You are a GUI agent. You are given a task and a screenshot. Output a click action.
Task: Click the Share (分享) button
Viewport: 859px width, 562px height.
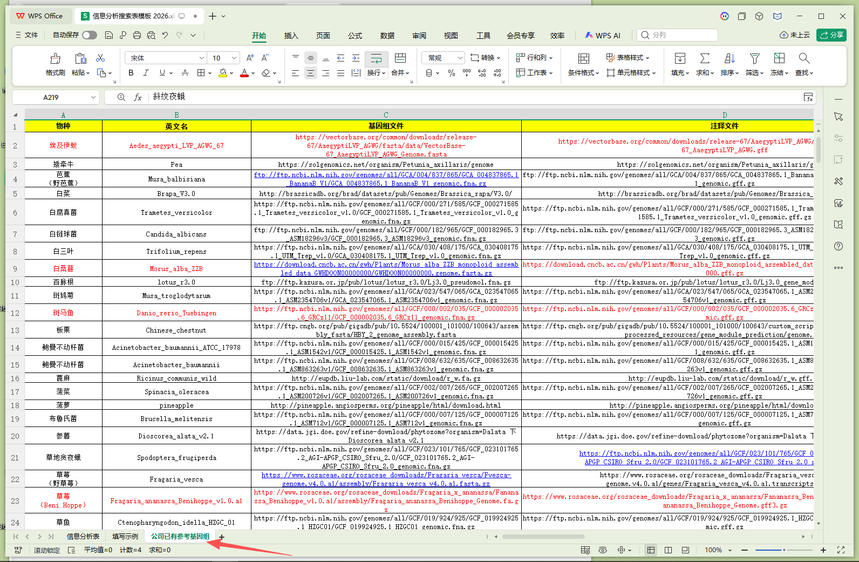click(x=830, y=35)
